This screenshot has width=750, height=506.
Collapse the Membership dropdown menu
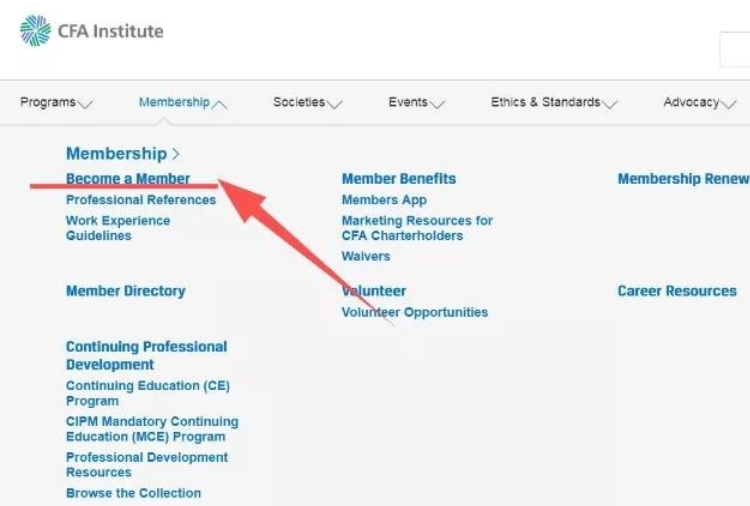tap(183, 102)
